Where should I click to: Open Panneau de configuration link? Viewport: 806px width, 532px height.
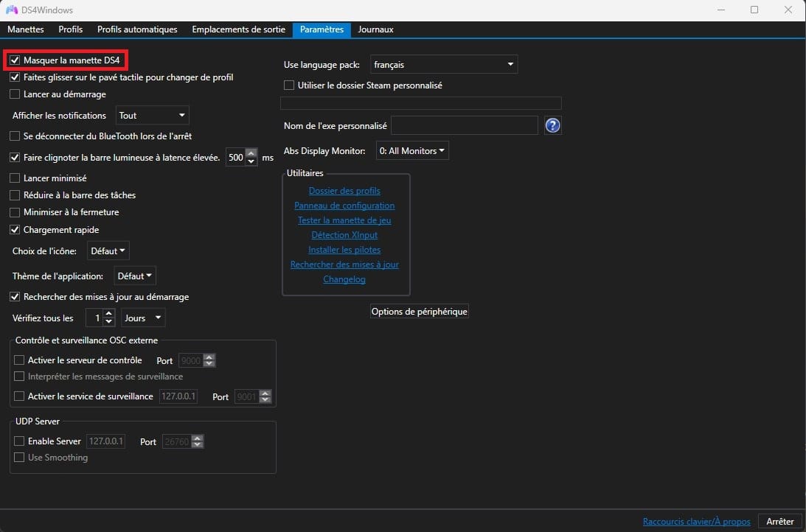344,206
